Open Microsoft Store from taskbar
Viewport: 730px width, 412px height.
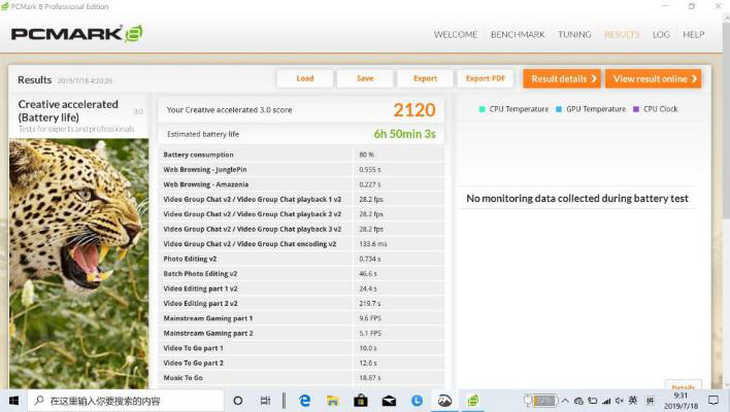[x=361, y=401]
